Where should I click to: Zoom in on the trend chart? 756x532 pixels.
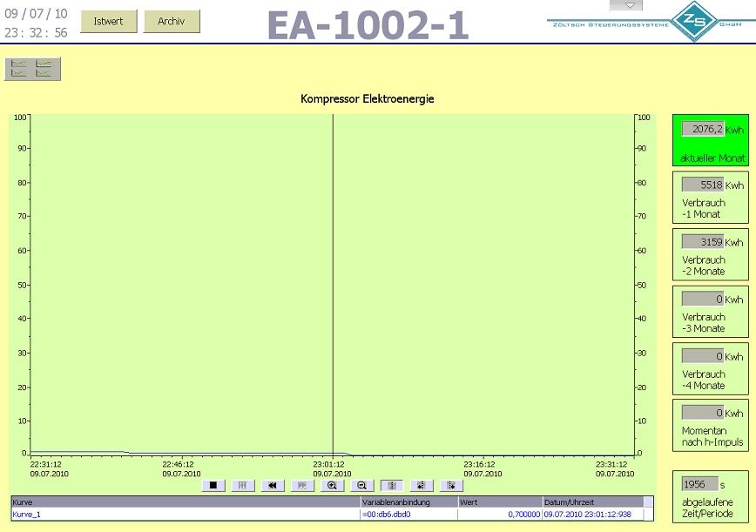coord(331,486)
